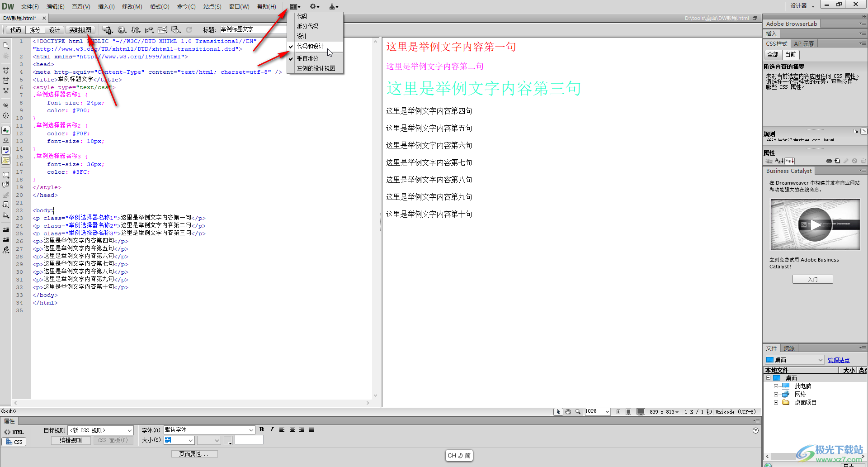Open the 字体 font dropdown

pos(209,430)
